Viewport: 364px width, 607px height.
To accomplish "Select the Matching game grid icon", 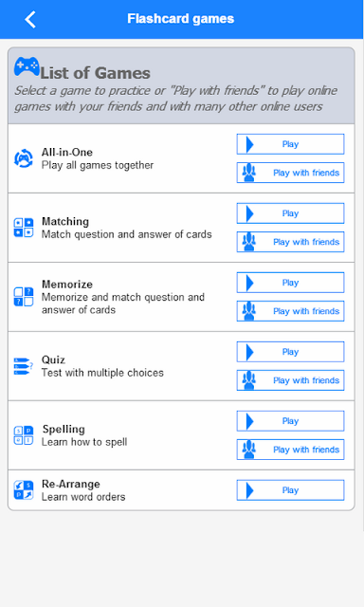I will [24, 228].
